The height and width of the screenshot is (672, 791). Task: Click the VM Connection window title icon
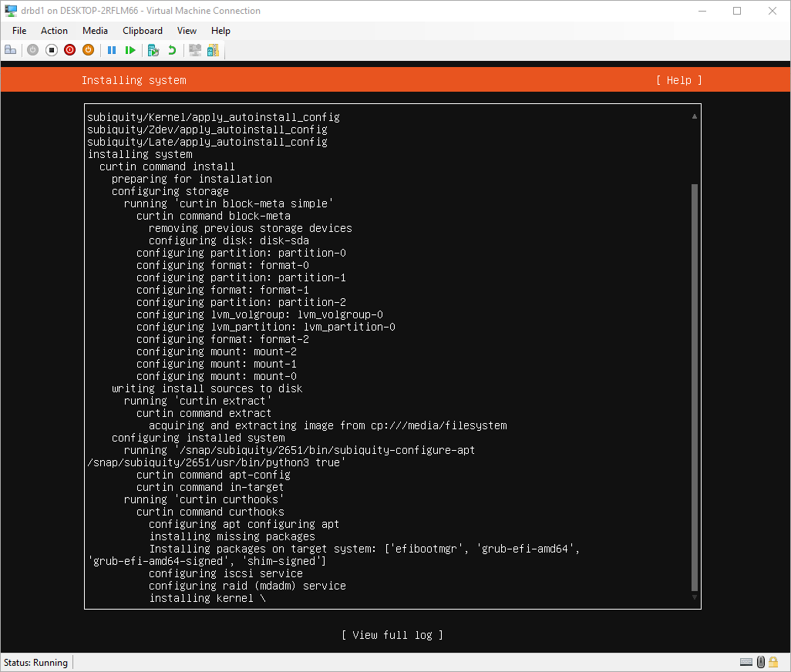point(11,11)
